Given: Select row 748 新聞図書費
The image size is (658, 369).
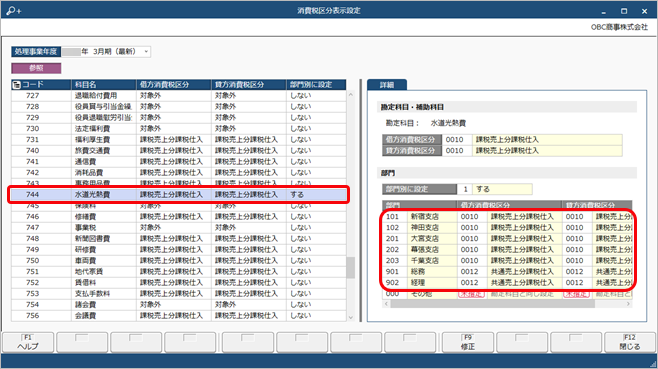Looking at the screenshot, I should click(x=179, y=238).
